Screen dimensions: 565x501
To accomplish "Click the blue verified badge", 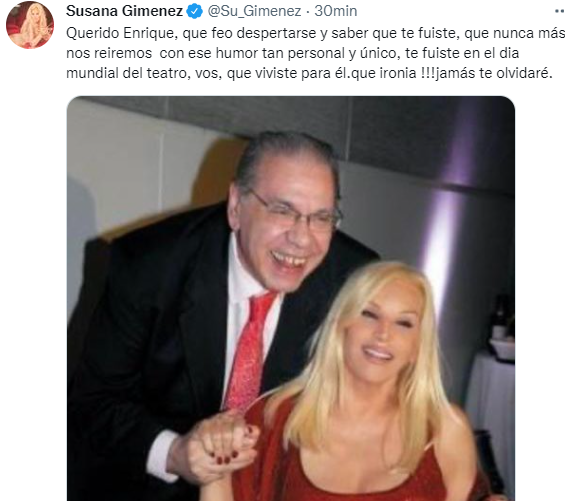I will (195, 11).
